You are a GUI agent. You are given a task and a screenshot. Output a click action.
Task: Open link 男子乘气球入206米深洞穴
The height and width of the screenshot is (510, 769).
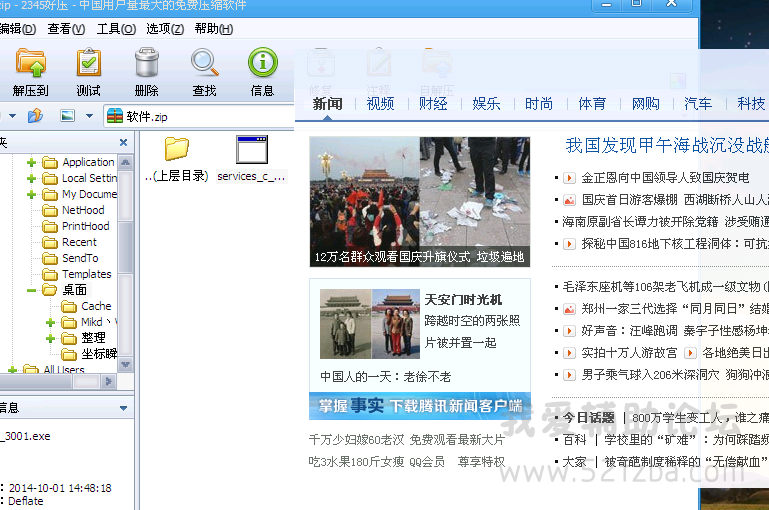[650, 375]
